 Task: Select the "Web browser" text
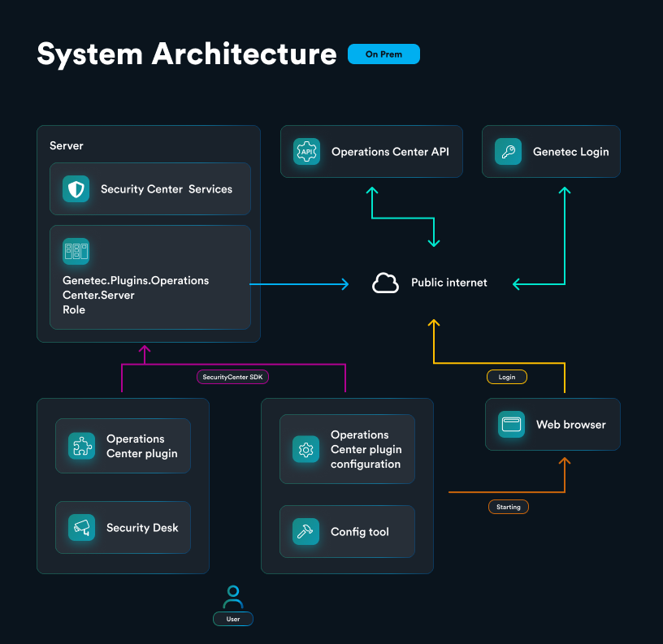point(571,425)
